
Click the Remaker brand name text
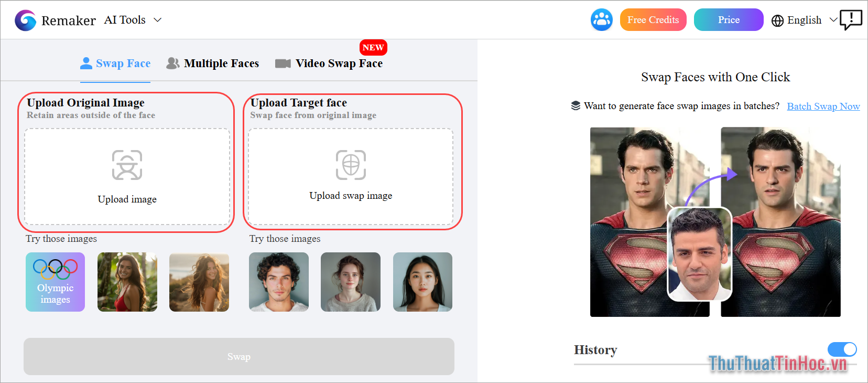(x=69, y=21)
